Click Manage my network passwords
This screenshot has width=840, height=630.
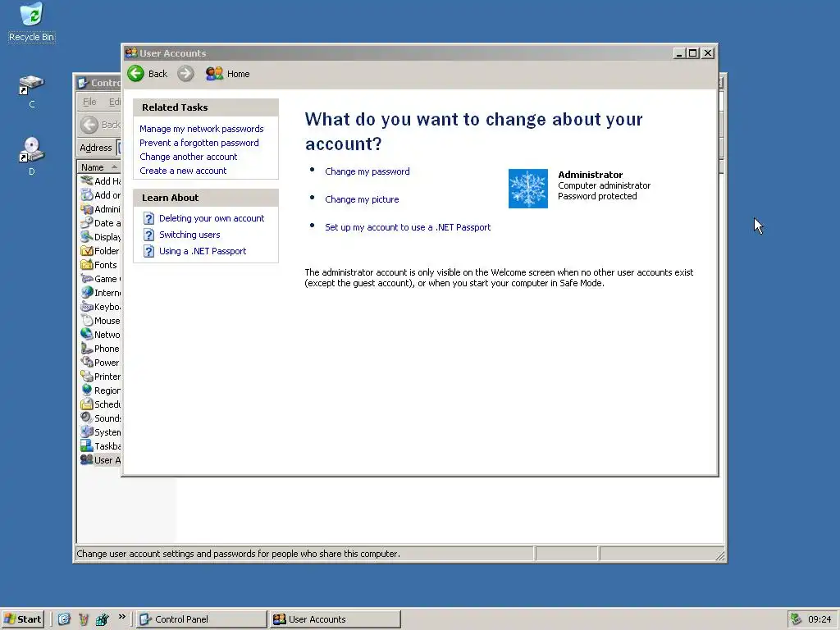click(x=202, y=129)
